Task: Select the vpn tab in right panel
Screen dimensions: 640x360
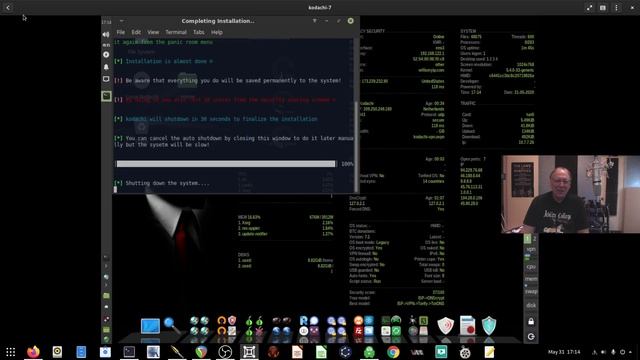Action: pyautogui.click(x=531, y=249)
